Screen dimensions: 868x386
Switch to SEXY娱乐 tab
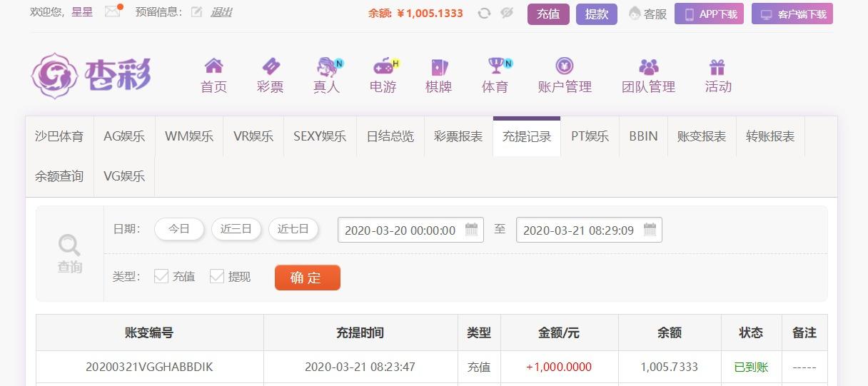(x=320, y=136)
